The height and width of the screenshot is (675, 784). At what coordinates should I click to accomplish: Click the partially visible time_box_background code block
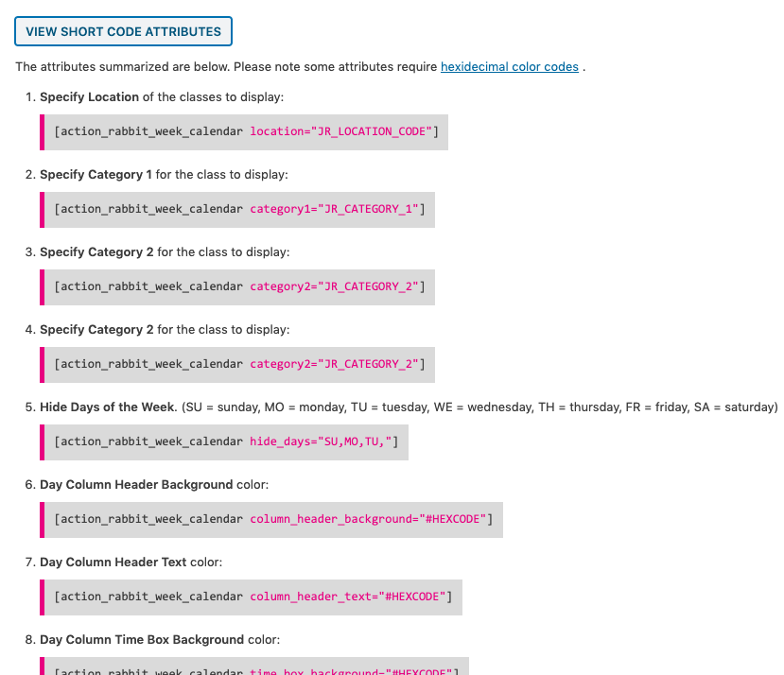(x=255, y=667)
